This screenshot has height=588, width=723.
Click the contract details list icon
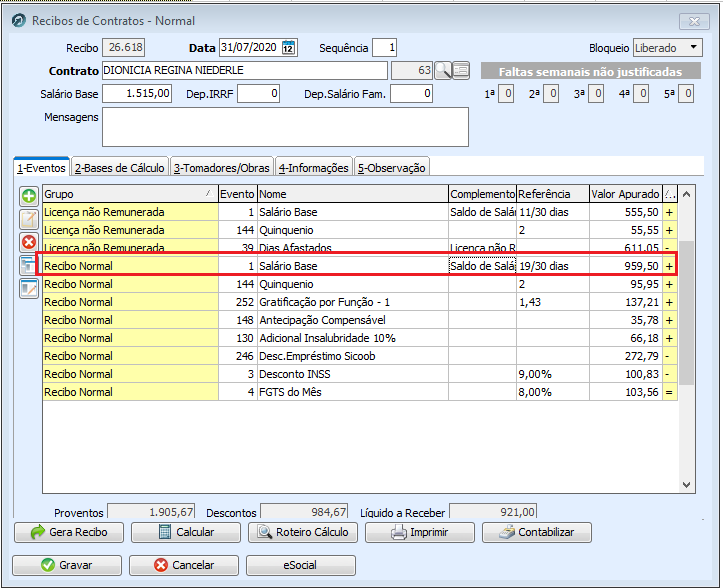pyautogui.click(x=461, y=71)
